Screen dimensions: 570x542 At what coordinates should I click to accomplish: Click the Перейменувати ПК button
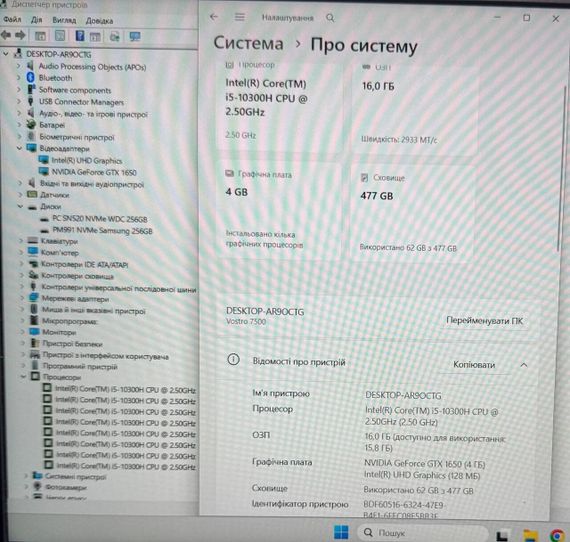pyautogui.click(x=484, y=321)
